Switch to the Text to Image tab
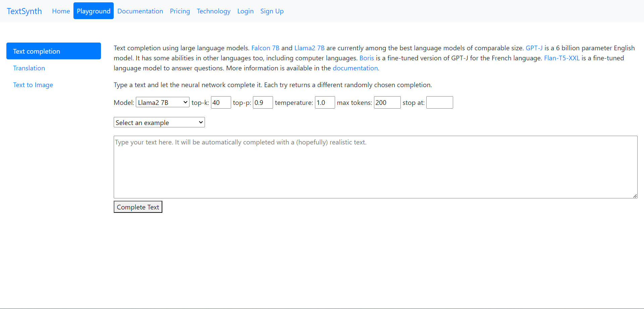Image resolution: width=644 pixels, height=309 pixels. (33, 85)
